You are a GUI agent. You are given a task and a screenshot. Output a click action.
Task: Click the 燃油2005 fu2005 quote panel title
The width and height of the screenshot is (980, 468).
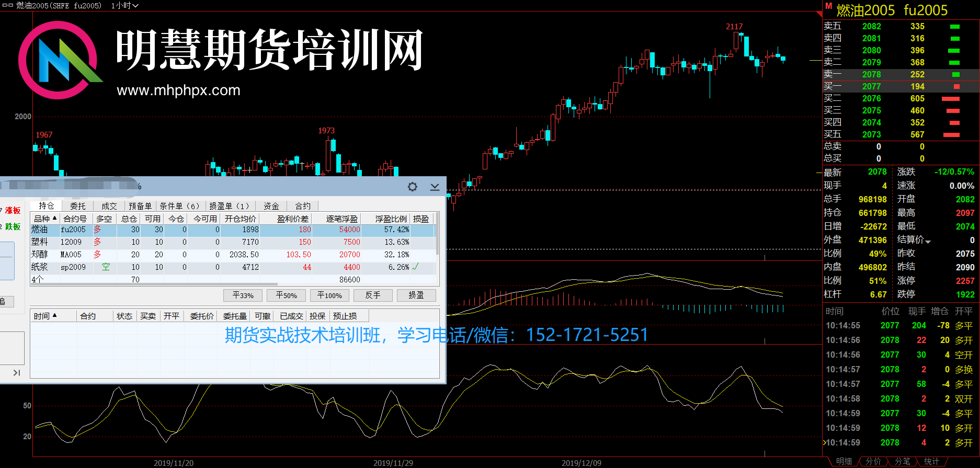(892, 10)
